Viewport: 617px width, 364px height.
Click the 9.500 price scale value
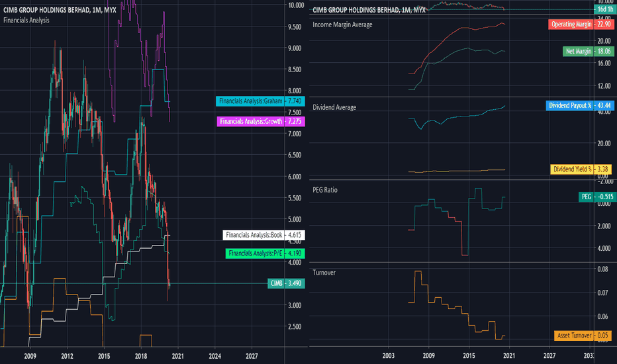[296, 26]
